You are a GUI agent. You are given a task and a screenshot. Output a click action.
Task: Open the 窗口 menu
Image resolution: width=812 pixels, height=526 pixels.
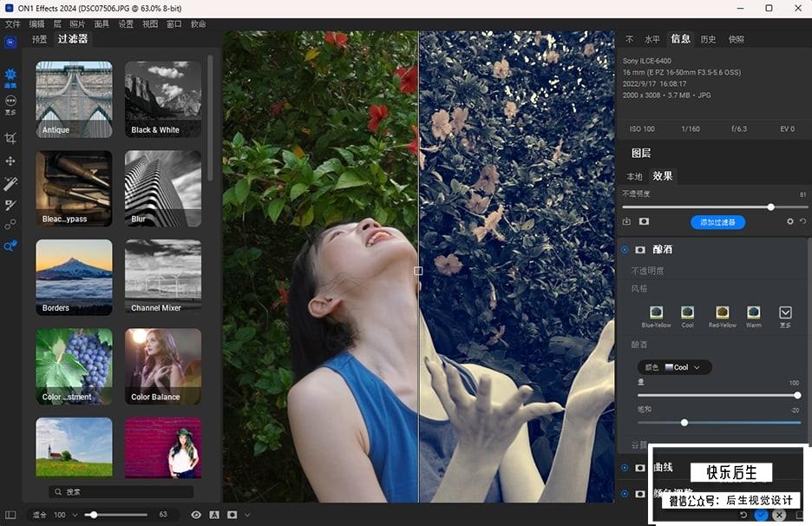(174, 23)
